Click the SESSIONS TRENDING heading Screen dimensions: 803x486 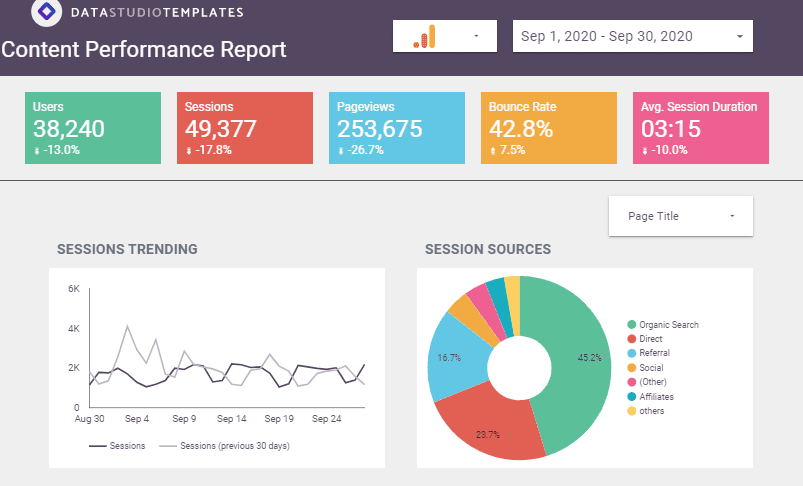[x=127, y=249]
